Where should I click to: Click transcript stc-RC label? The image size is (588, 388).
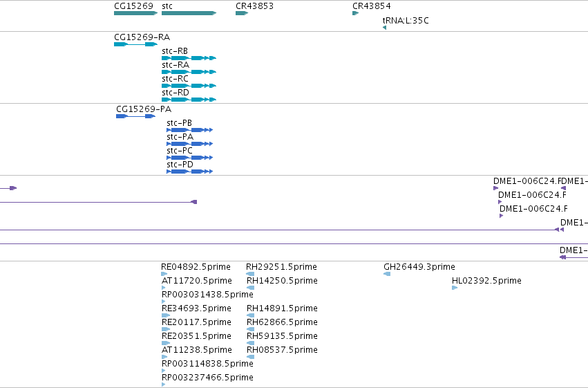click(175, 79)
